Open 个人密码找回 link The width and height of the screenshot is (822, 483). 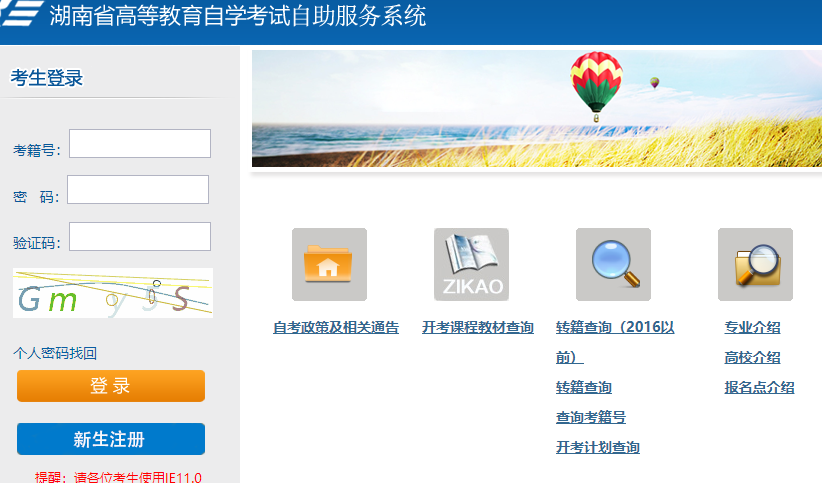tap(55, 353)
